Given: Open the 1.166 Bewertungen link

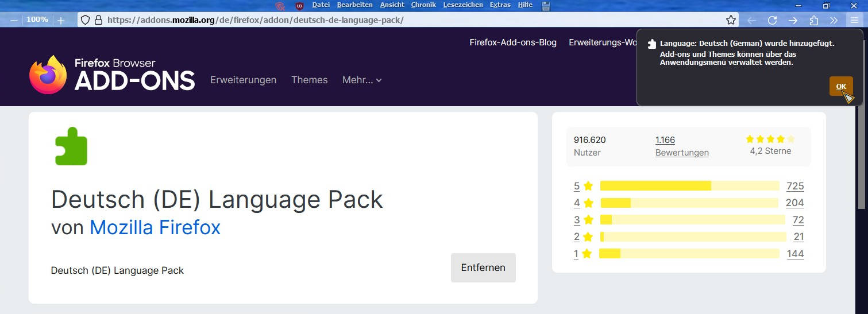Looking at the screenshot, I should coord(682,146).
